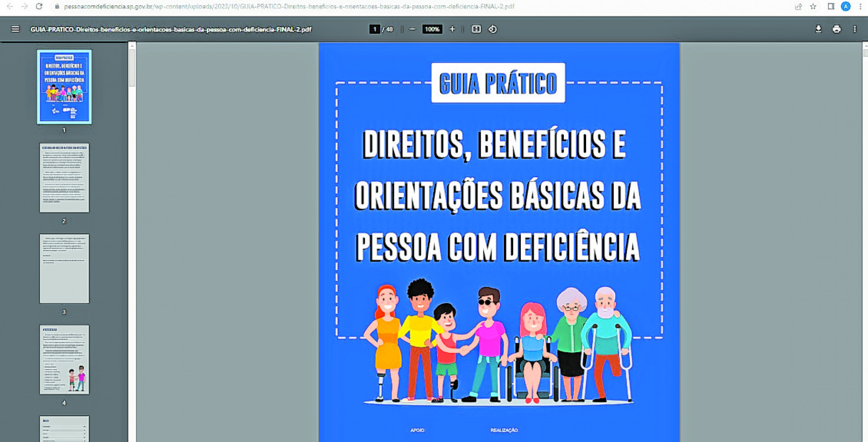Click the share page icon in address bar

tap(798, 6)
